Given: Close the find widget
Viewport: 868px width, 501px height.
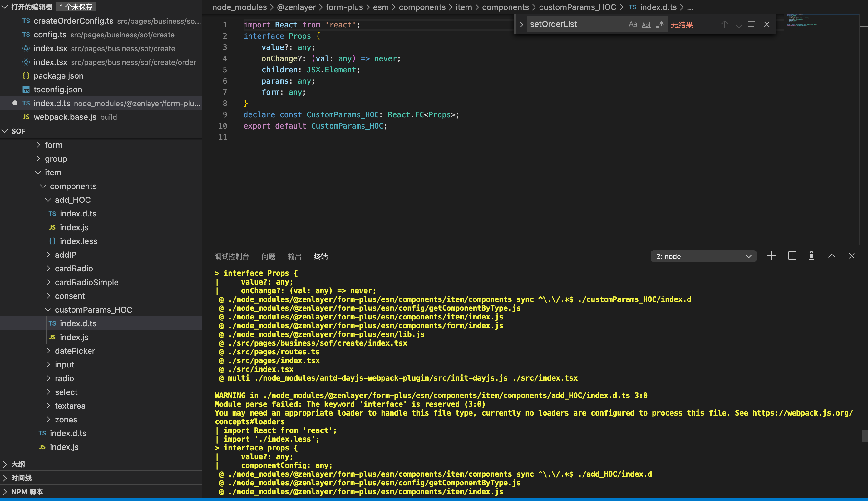Looking at the screenshot, I should 767,24.
